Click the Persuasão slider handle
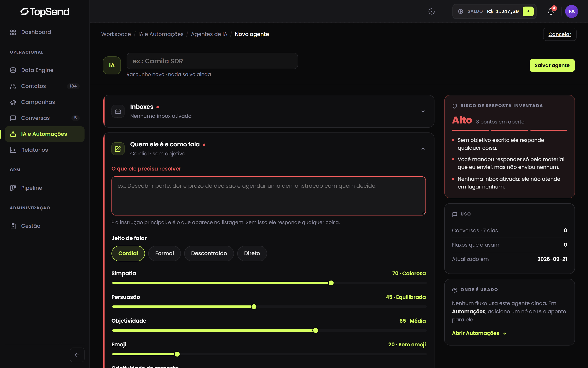This screenshot has width=588, height=368. click(x=254, y=307)
